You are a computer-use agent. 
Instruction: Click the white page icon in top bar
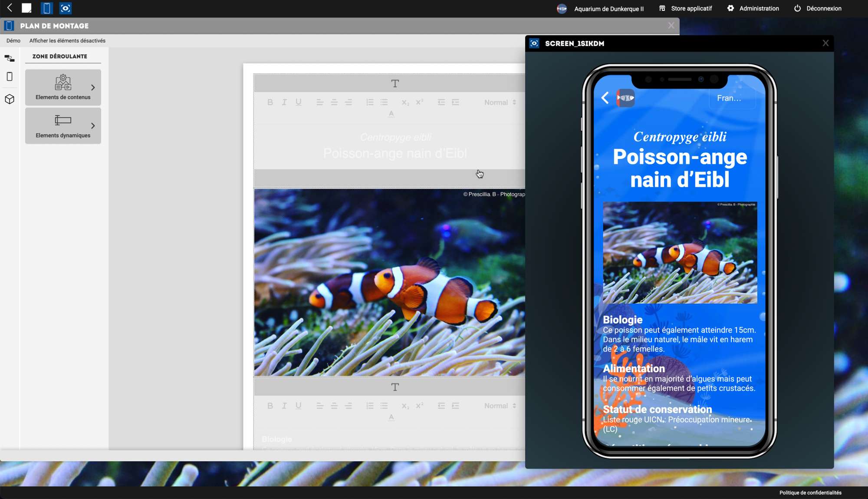[27, 8]
